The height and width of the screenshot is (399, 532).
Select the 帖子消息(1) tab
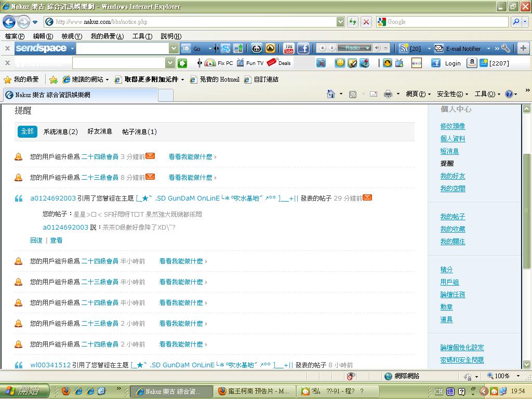(139, 131)
